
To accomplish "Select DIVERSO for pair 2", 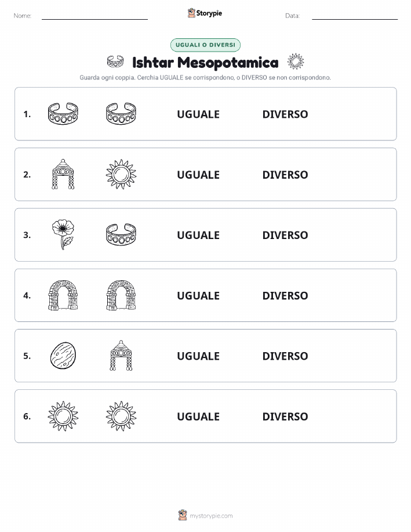I will click(x=285, y=175).
